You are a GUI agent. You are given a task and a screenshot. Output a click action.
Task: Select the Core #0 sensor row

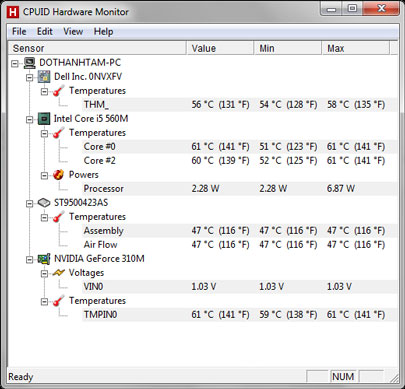pyautogui.click(x=240, y=147)
